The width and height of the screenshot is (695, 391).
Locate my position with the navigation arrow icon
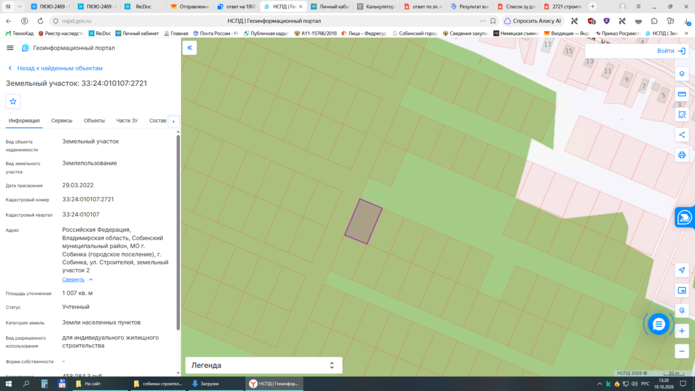click(x=682, y=270)
